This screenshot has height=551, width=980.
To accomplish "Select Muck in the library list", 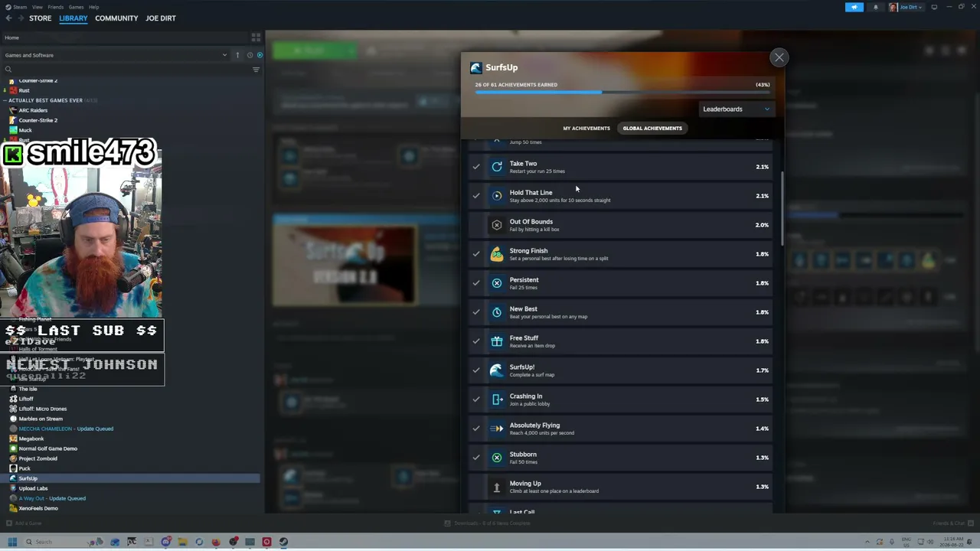I will (130, 130).
